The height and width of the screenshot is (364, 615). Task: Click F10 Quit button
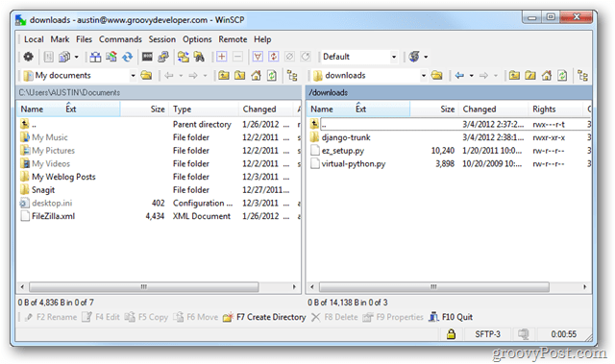pyautogui.click(x=451, y=317)
